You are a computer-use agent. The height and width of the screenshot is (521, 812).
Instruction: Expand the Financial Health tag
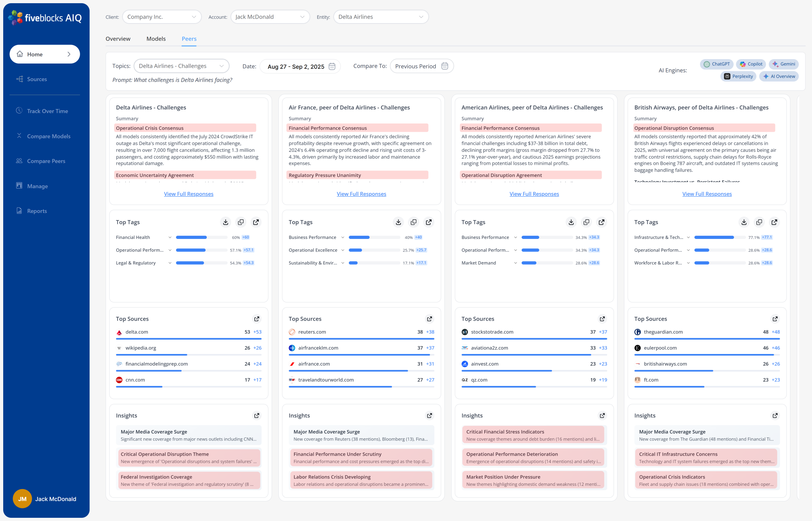(170, 237)
